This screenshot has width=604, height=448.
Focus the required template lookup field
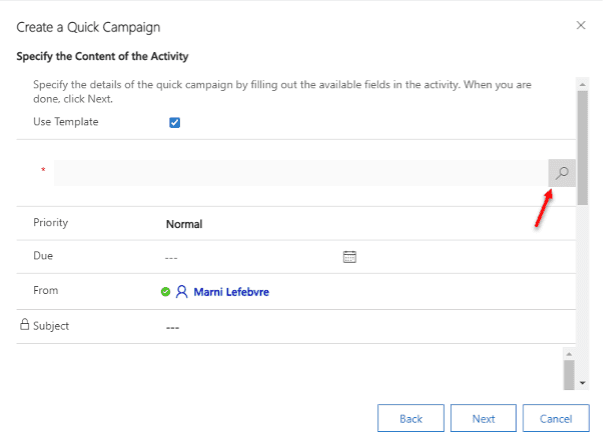click(300, 173)
